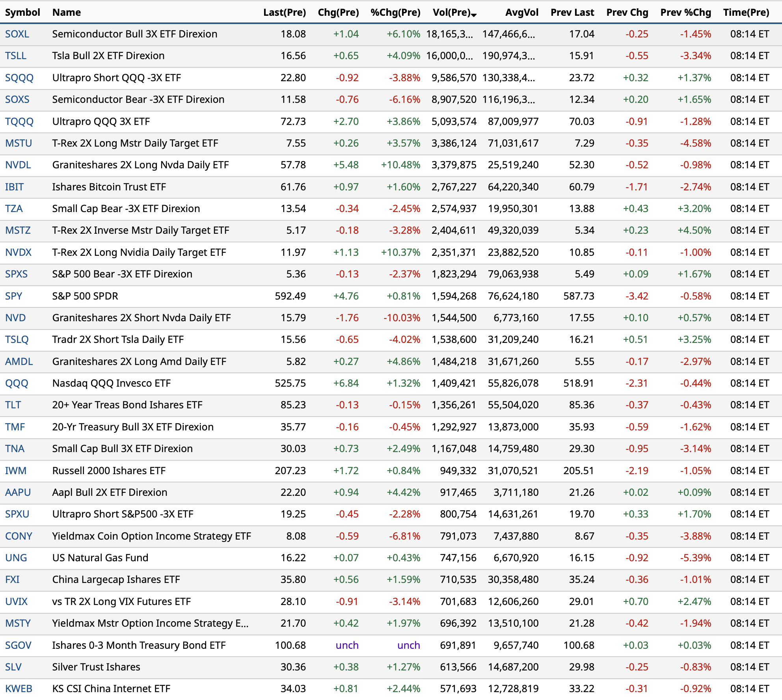Open the SQQQ ticker link
This screenshot has height=700, width=782.
pyautogui.click(x=19, y=78)
